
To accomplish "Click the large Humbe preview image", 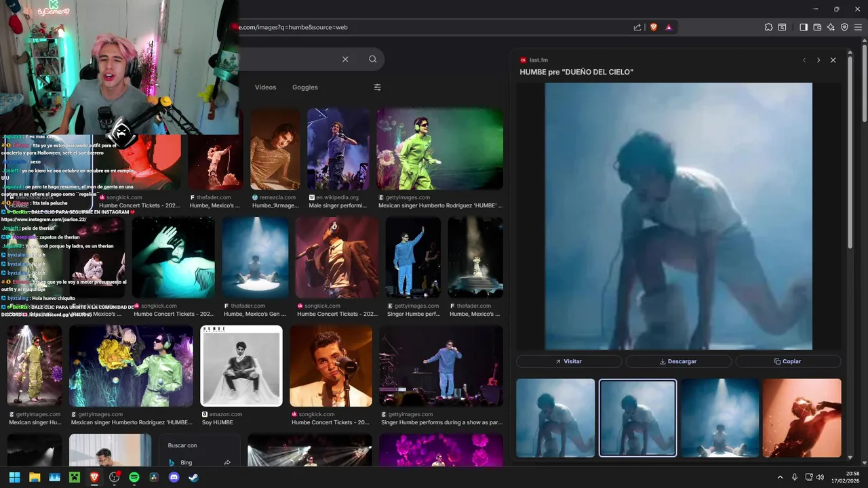I will tap(678, 216).
